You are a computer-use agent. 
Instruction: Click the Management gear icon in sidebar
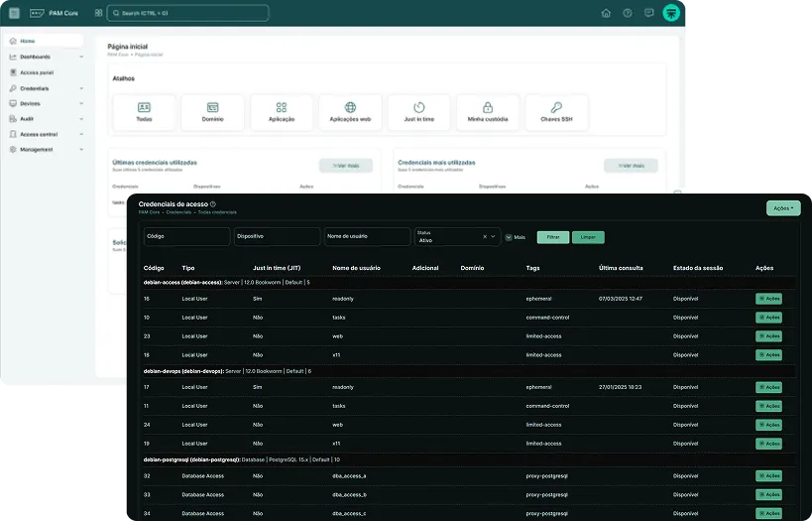coord(13,149)
